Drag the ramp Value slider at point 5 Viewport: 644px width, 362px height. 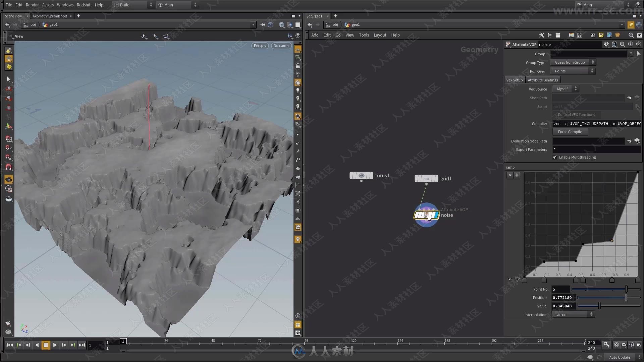(x=599, y=306)
